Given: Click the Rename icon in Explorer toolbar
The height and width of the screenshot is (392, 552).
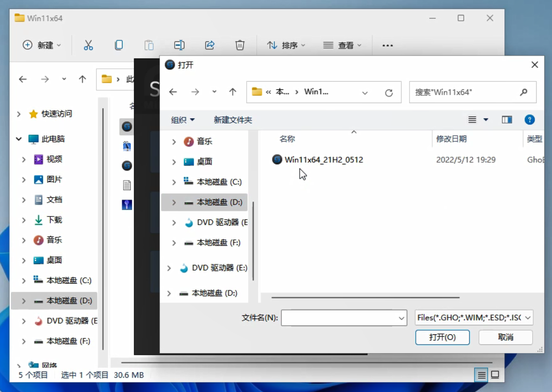Looking at the screenshot, I should [179, 45].
